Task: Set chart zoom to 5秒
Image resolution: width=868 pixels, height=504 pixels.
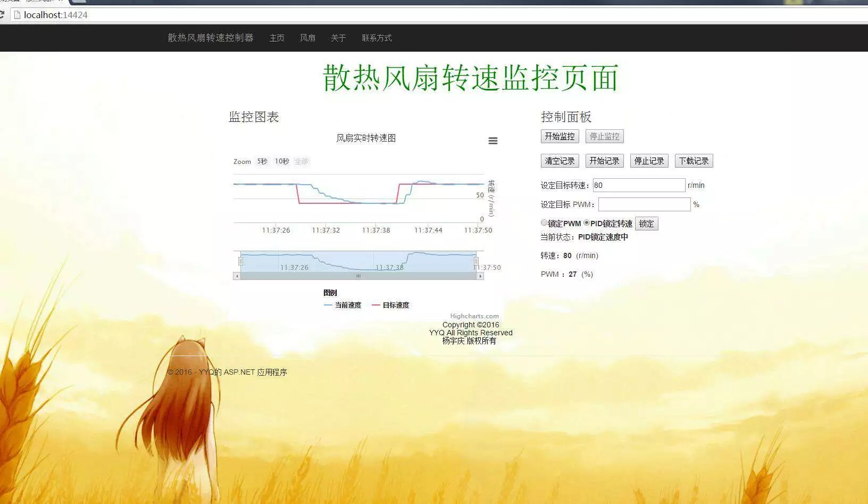Action: coord(262,161)
